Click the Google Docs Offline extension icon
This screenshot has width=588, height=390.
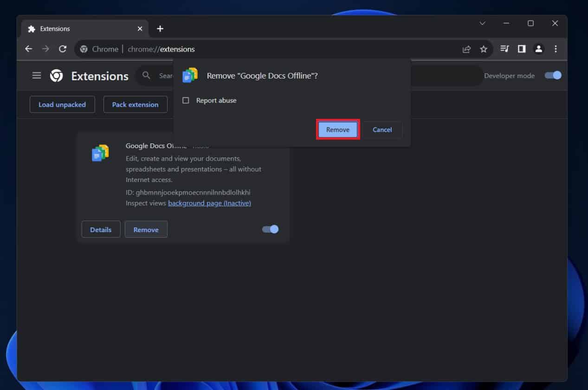coord(100,153)
